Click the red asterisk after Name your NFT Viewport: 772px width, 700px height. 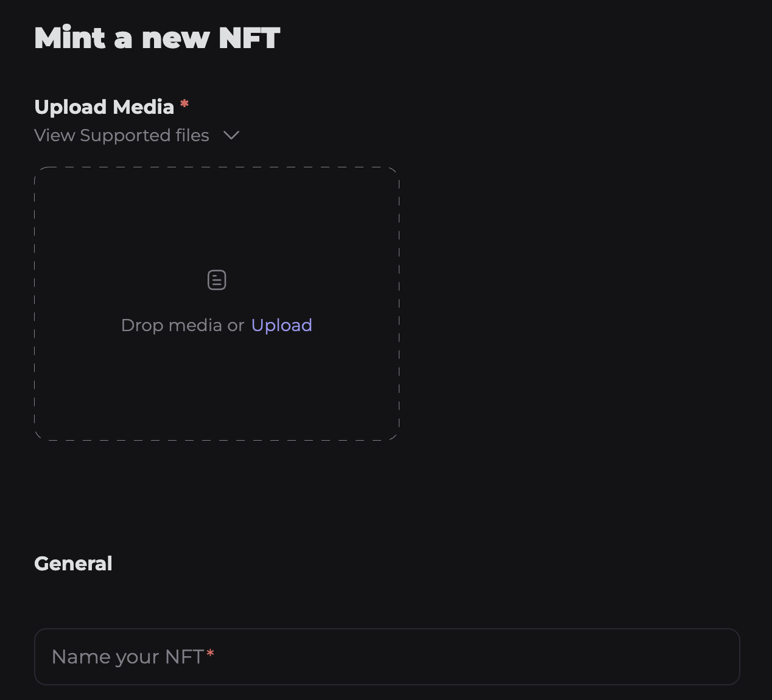click(211, 654)
